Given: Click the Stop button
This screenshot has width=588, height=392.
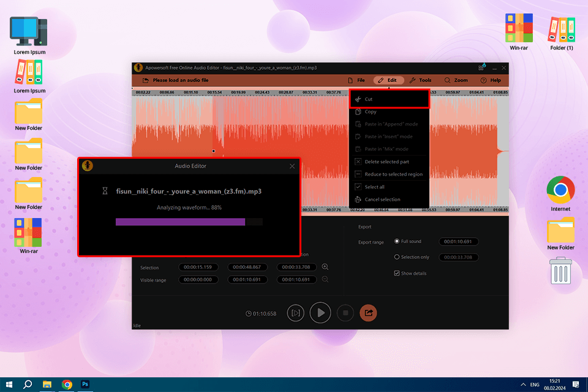Looking at the screenshot, I should pyautogui.click(x=345, y=313).
